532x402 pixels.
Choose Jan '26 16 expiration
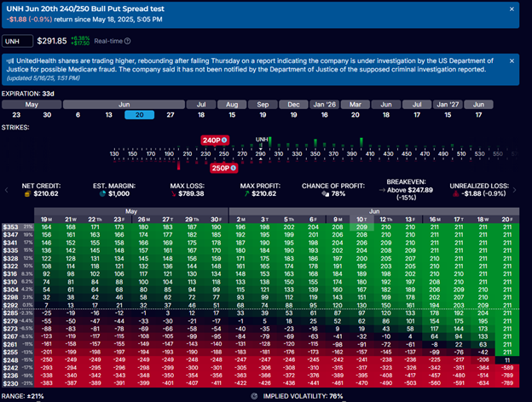(x=325, y=115)
